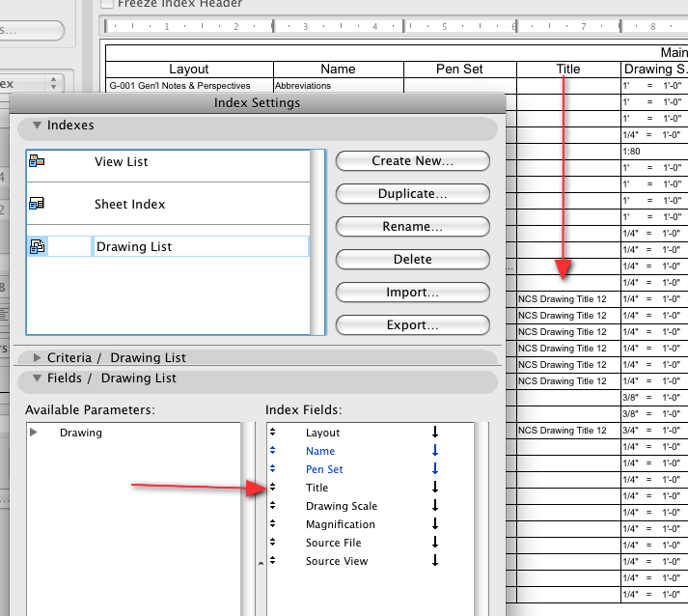Click the Drawing List name field
Screen dimensions: 688x616
[x=201, y=246]
